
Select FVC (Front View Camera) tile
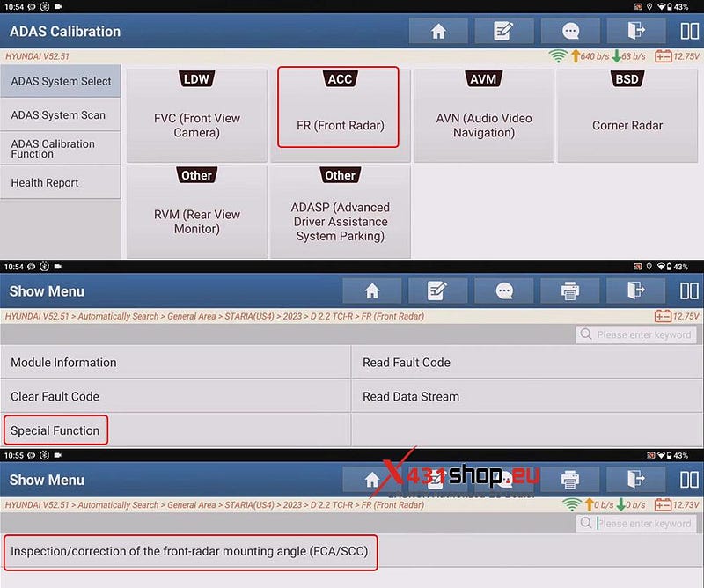coord(196,115)
